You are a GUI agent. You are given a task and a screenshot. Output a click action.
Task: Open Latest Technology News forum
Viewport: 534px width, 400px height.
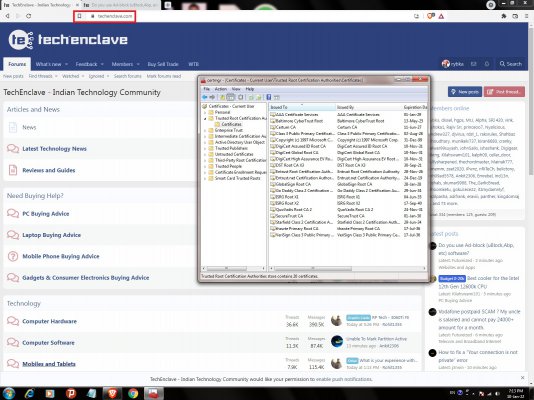pyautogui.click(x=54, y=149)
